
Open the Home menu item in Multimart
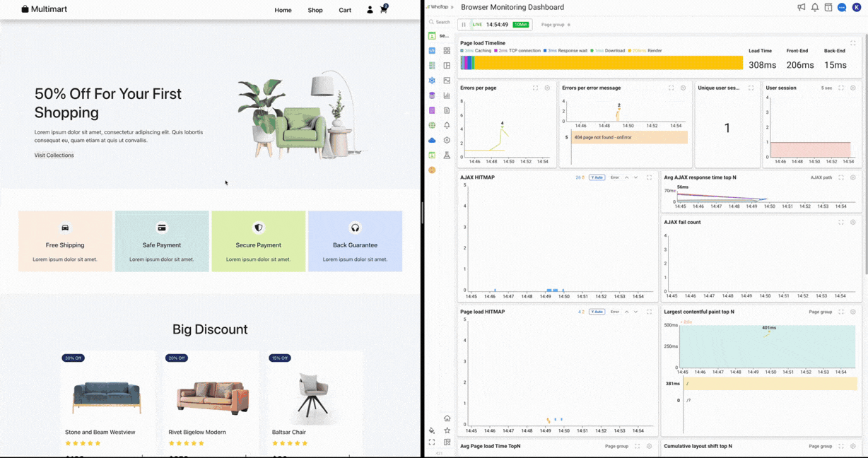pyautogui.click(x=283, y=10)
